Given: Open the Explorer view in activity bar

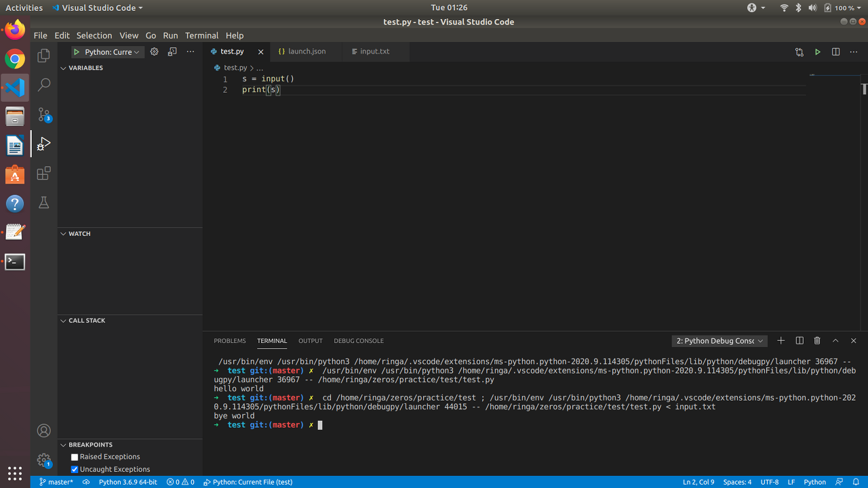Looking at the screenshot, I should pyautogui.click(x=44, y=56).
